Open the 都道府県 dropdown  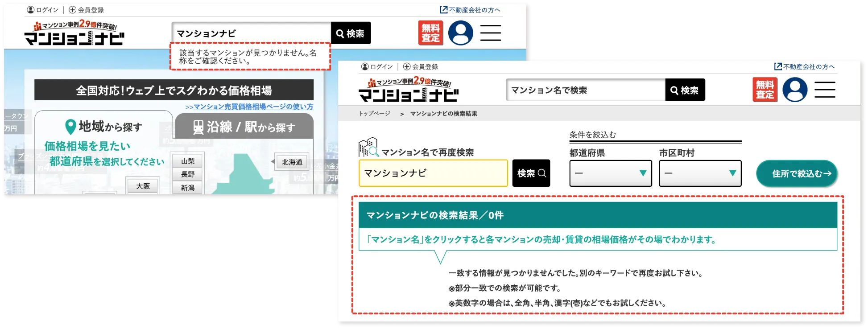tap(611, 173)
